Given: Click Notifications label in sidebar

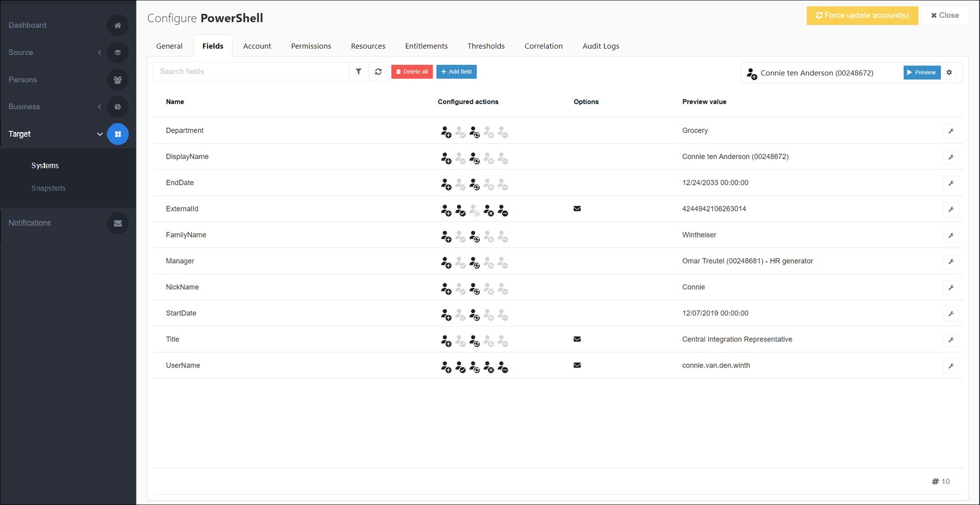Looking at the screenshot, I should click(x=30, y=223).
